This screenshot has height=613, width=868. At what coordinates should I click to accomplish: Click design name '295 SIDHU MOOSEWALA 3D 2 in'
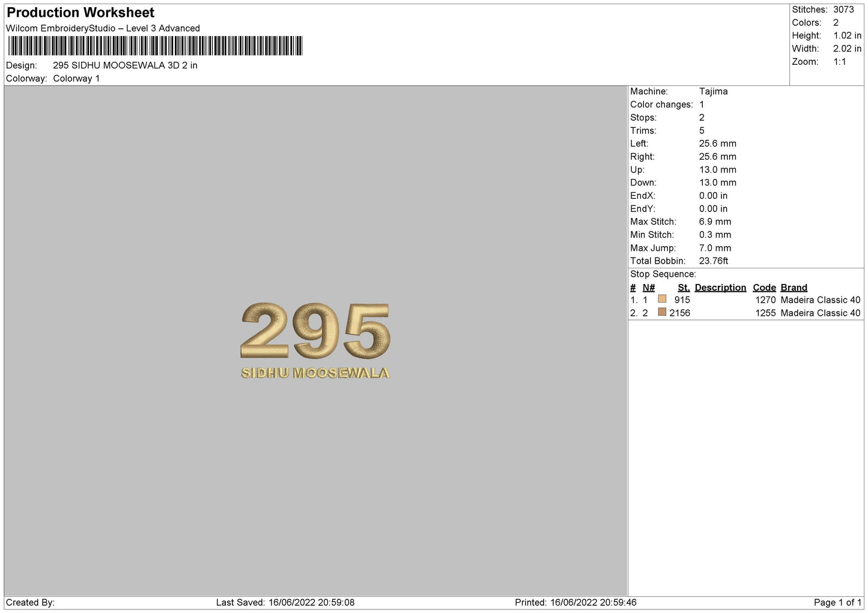[125, 65]
